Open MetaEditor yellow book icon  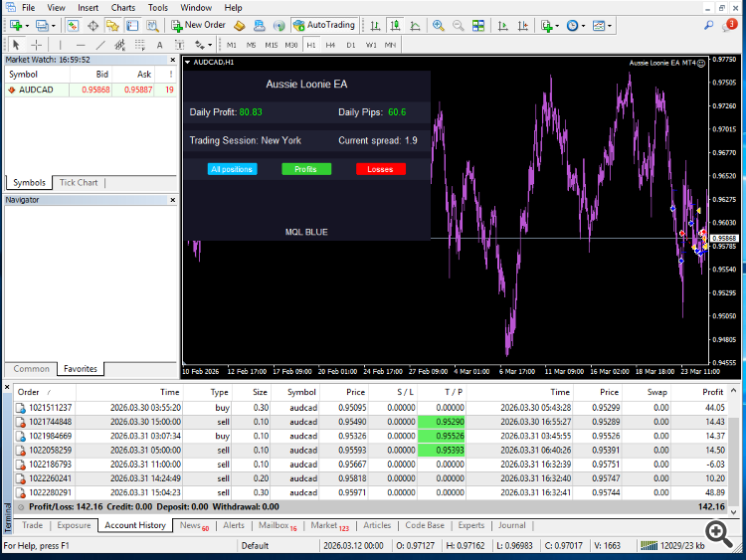point(240,25)
